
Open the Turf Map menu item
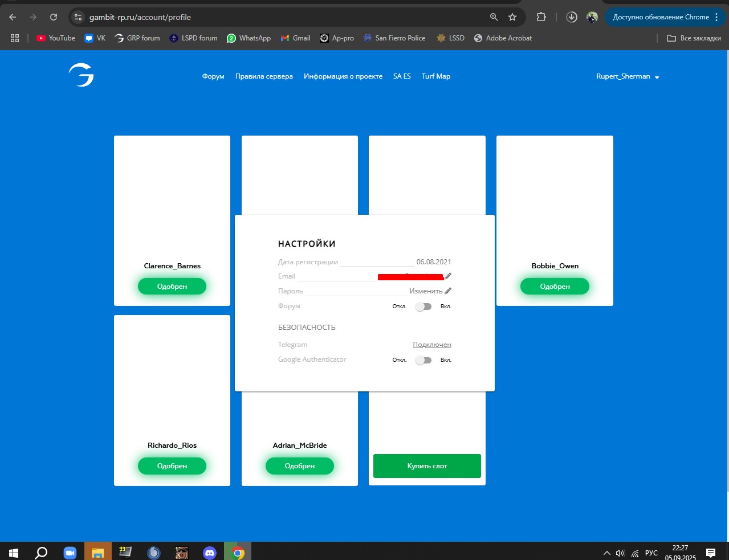click(x=436, y=76)
